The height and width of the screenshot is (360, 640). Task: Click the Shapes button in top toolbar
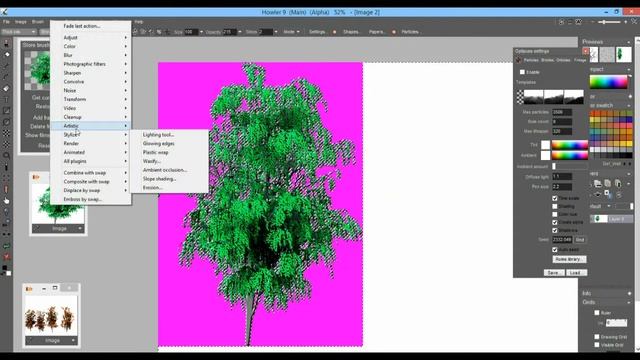(x=351, y=32)
